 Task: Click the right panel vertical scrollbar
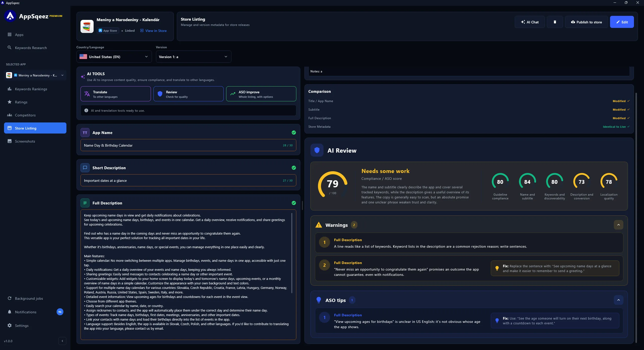[x=636, y=217]
